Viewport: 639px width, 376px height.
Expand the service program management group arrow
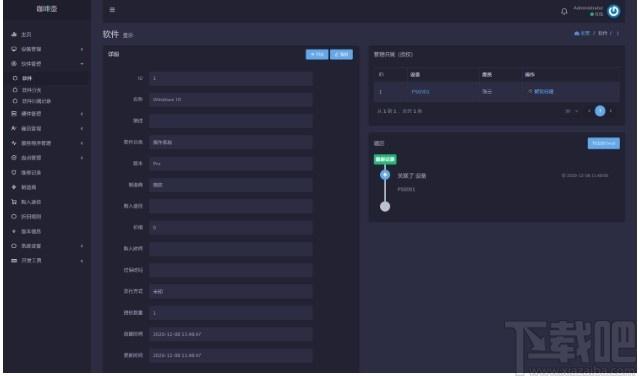82,143
